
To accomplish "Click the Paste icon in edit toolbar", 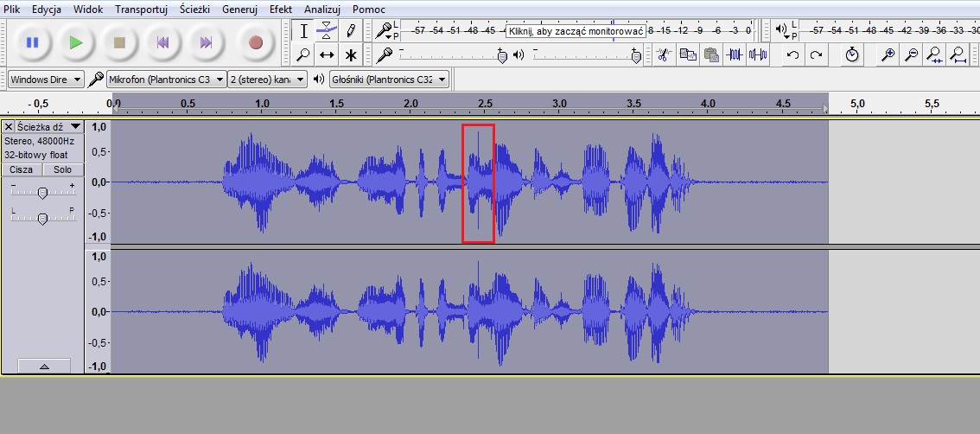I will (711, 55).
